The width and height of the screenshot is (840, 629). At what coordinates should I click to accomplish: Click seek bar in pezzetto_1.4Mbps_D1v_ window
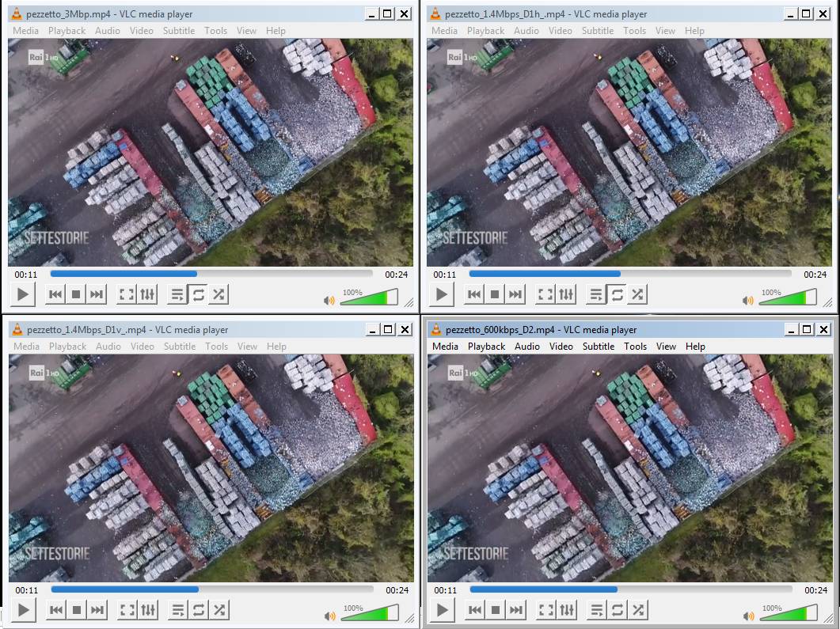pyautogui.click(x=213, y=589)
